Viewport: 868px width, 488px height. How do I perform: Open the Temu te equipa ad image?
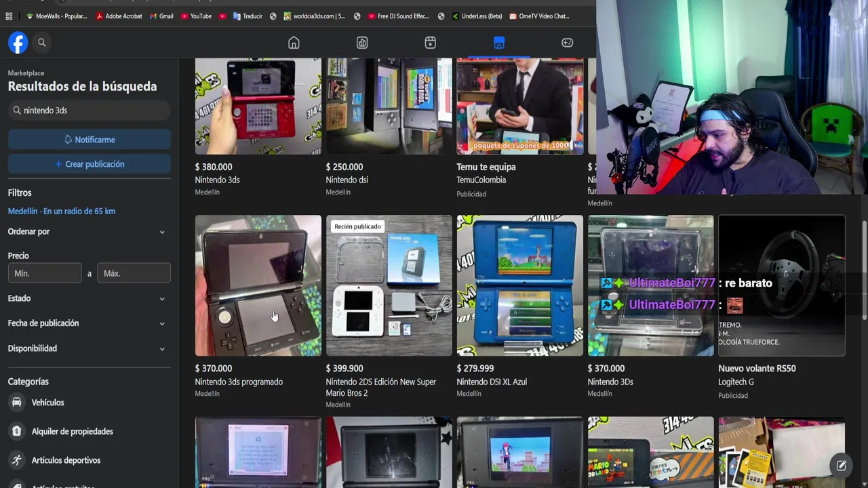tap(520, 106)
